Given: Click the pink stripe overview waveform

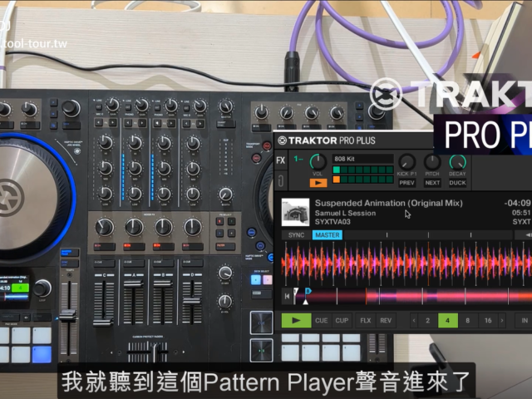Looking at the screenshot, I should pyautogui.click(x=412, y=296).
